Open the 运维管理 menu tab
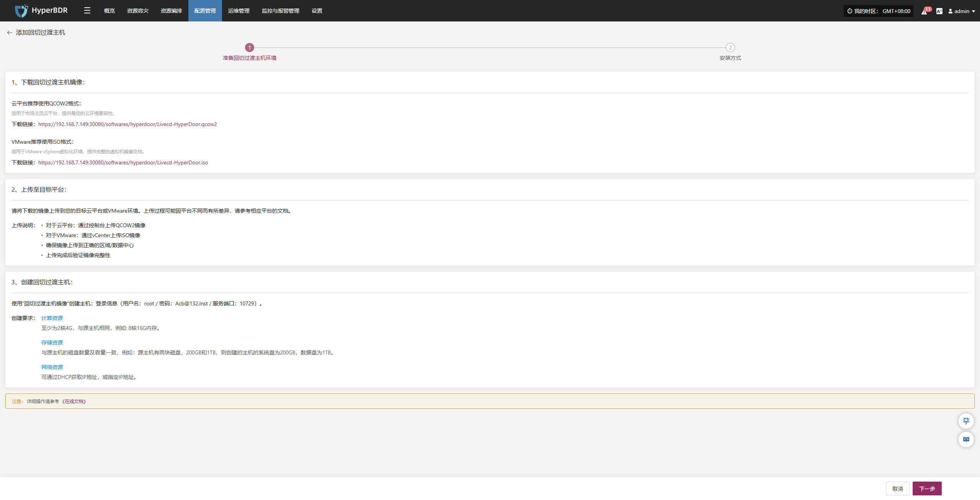The height and width of the screenshot is (500, 980). 238,11
